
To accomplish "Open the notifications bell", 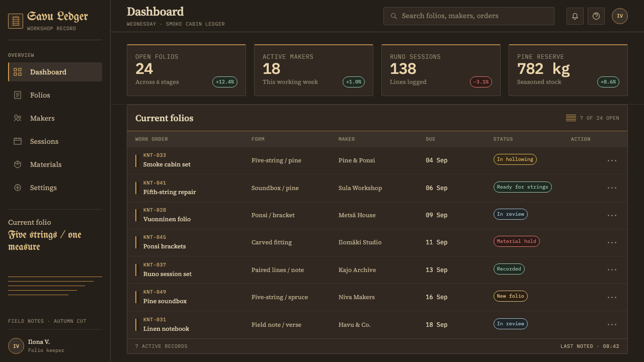I will pyautogui.click(x=575, y=16).
